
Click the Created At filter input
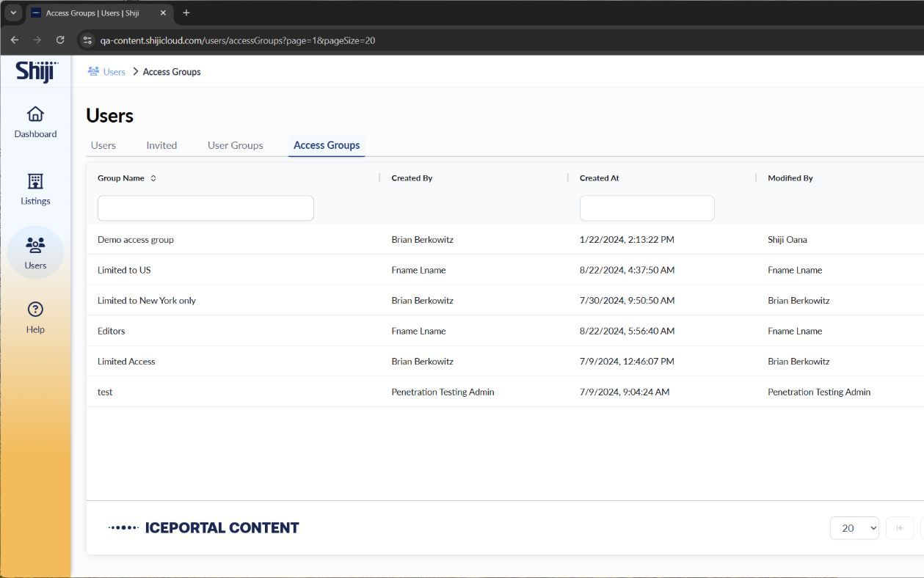(647, 208)
